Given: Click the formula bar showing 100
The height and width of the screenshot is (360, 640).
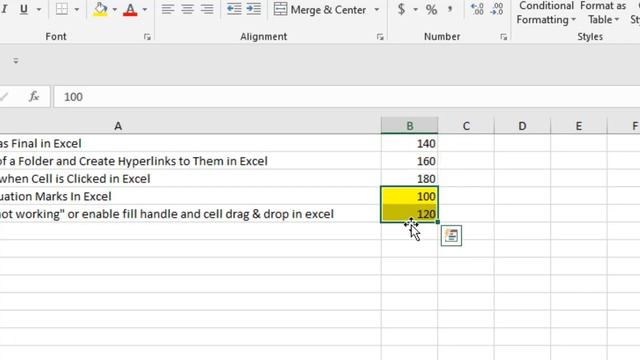Looking at the screenshot, I should 347,97.
